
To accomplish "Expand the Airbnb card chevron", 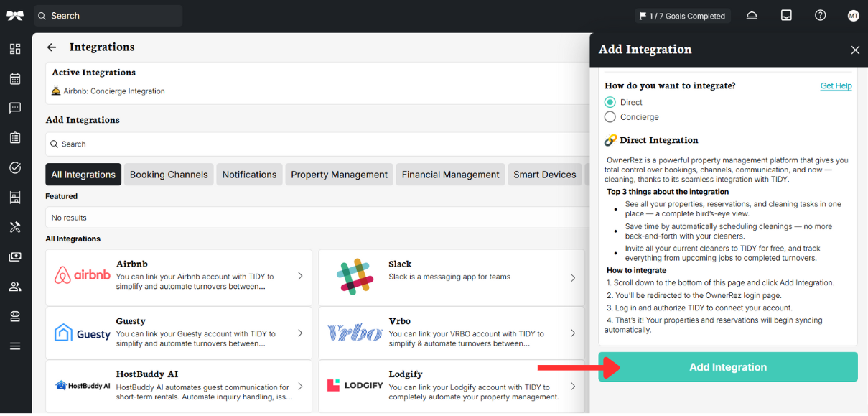I will [x=300, y=276].
